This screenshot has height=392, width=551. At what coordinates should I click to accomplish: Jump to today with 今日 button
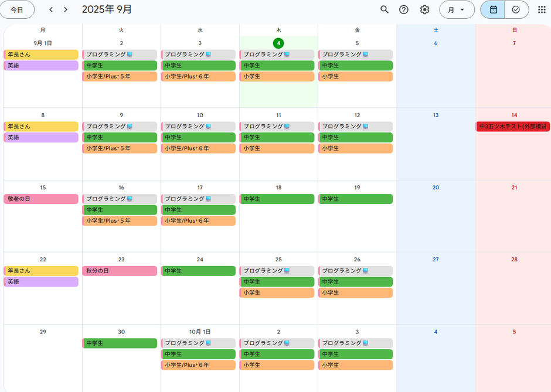17,9
